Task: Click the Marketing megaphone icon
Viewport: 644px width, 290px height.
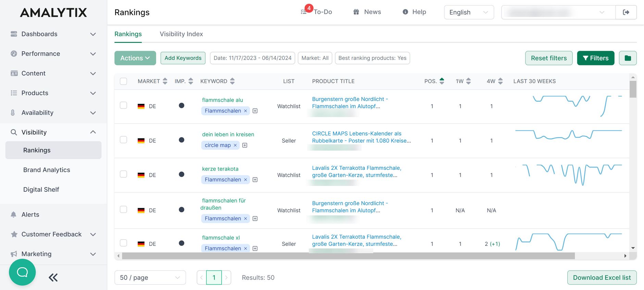Action: pyautogui.click(x=14, y=254)
